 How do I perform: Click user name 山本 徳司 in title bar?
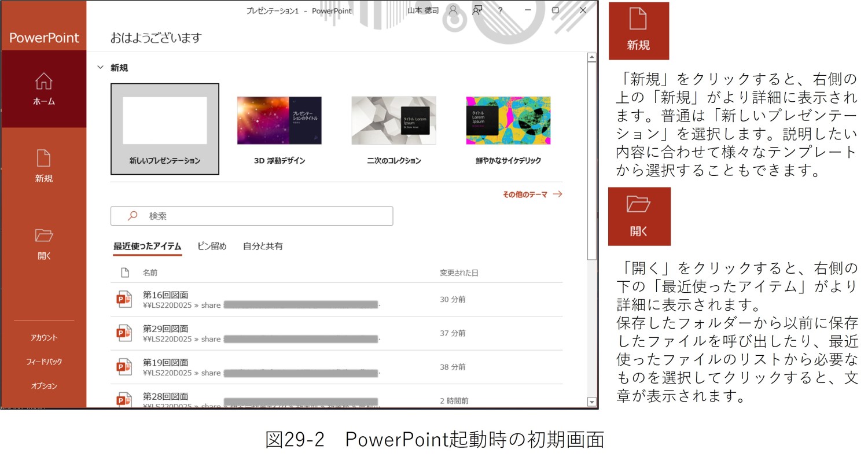pyautogui.click(x=424, y=10)
